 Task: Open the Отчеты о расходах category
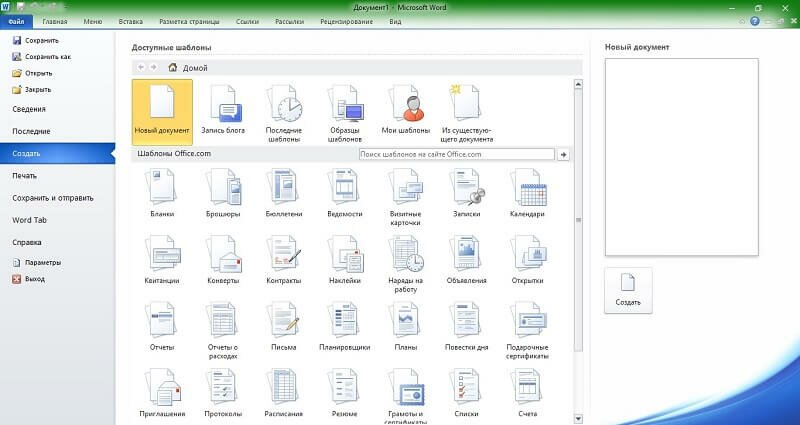pyautogui.click(x=223, y=330)
